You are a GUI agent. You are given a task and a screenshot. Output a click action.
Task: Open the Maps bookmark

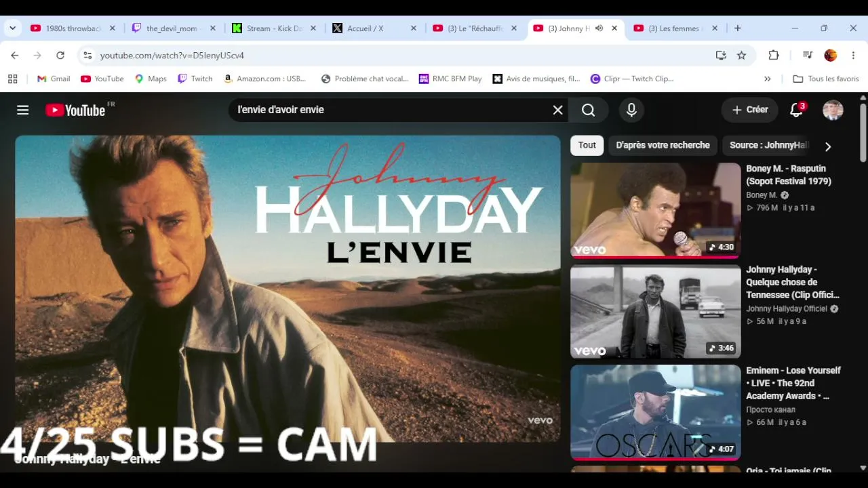pos(151,79)
